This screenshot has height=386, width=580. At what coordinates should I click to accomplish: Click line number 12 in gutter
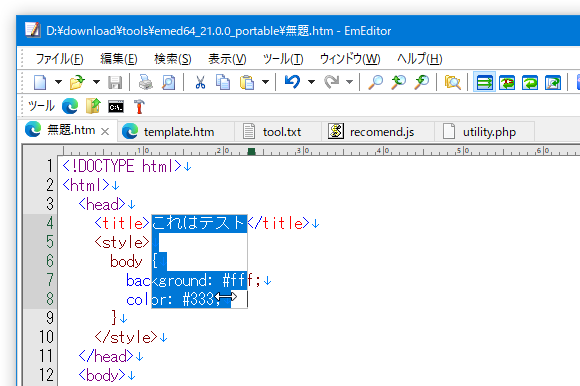[47, 375]
